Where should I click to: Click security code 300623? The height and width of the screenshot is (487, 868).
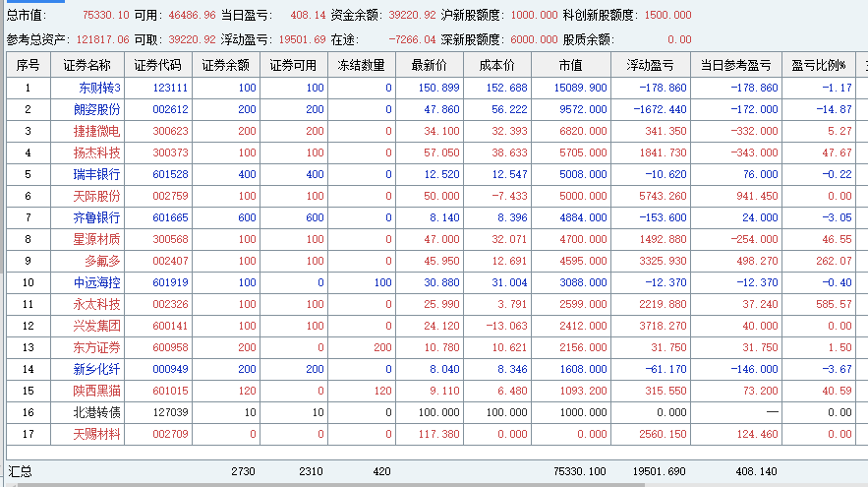pos(170,131)
